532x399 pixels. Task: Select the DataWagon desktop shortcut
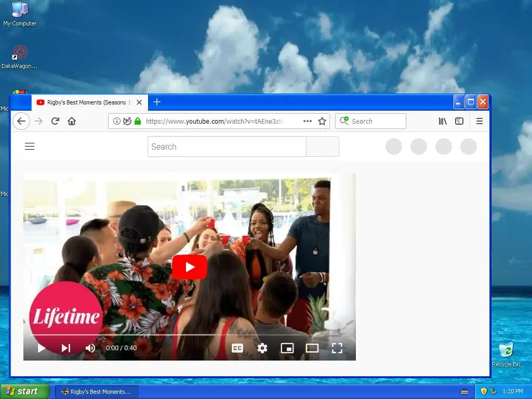tap(19, 57)
